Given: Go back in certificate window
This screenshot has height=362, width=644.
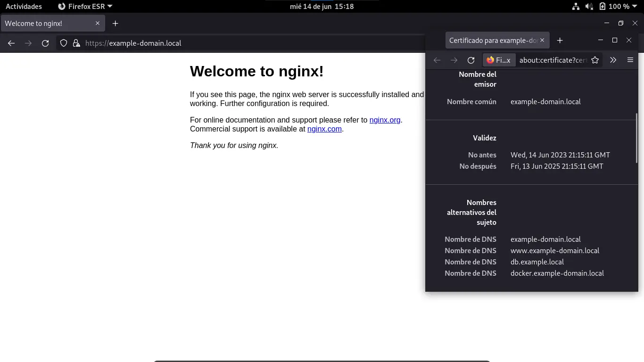Looking at the screenshot, I should tap(437, 60).
